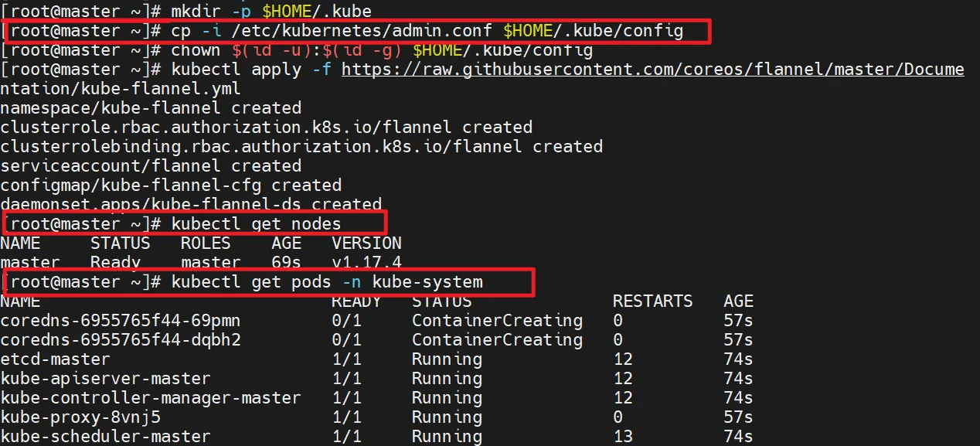The height and width of the screenshot is (446, 980).
Task: Click the 'configmap/kube-flannel-cfg created' line
Action: coord(171,186)
